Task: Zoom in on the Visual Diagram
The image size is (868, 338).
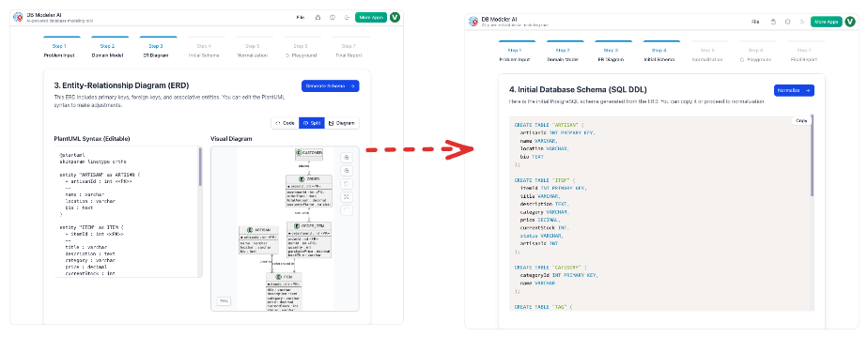Action: (x=347, y=157)
